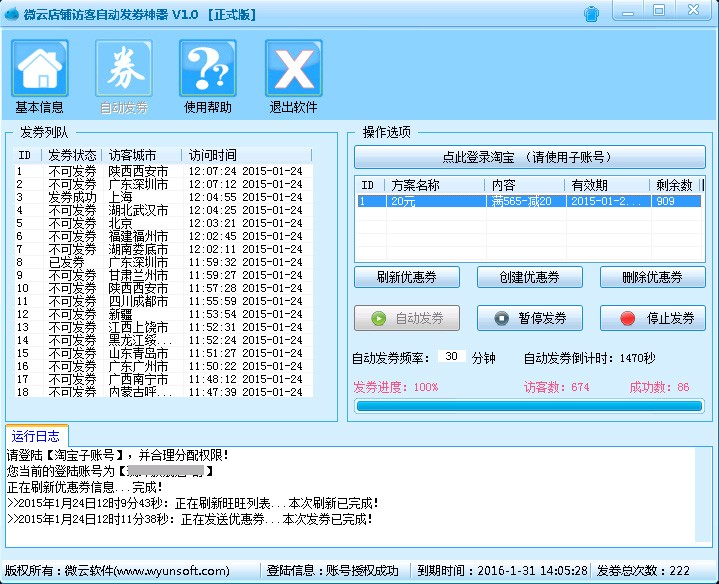Viewport: 719px width, 584px height.
Task: Click the 发券进度 progress bar
Action: tap(529, 406)
